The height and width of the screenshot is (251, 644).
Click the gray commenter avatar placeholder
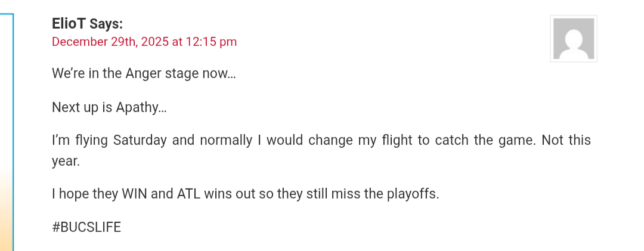(x=573, y=39)
